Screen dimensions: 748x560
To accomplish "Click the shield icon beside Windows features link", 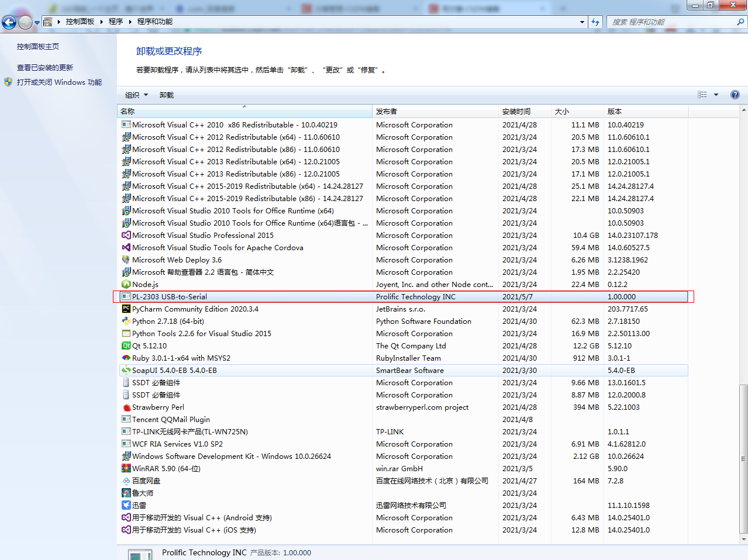I will tap(8, 82).
